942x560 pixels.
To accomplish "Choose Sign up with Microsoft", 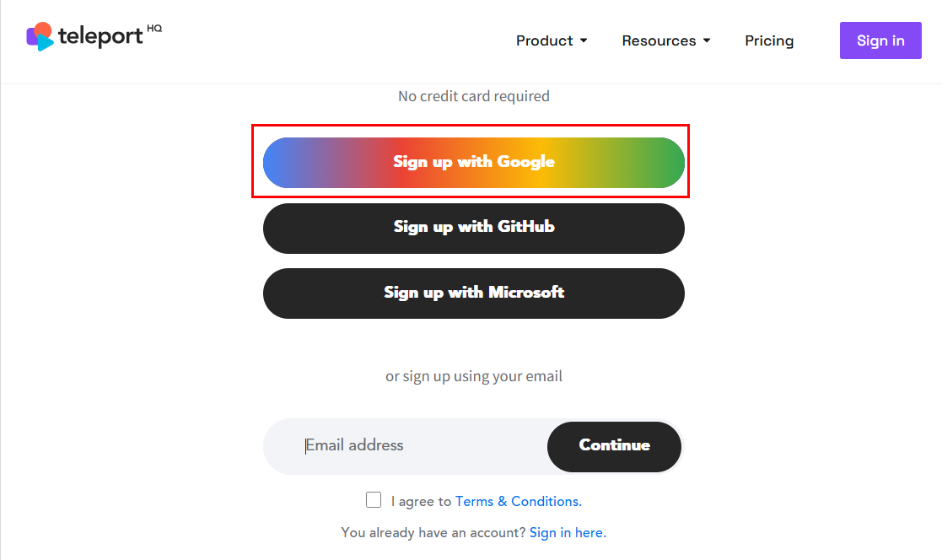I will [x=474, y=293].
